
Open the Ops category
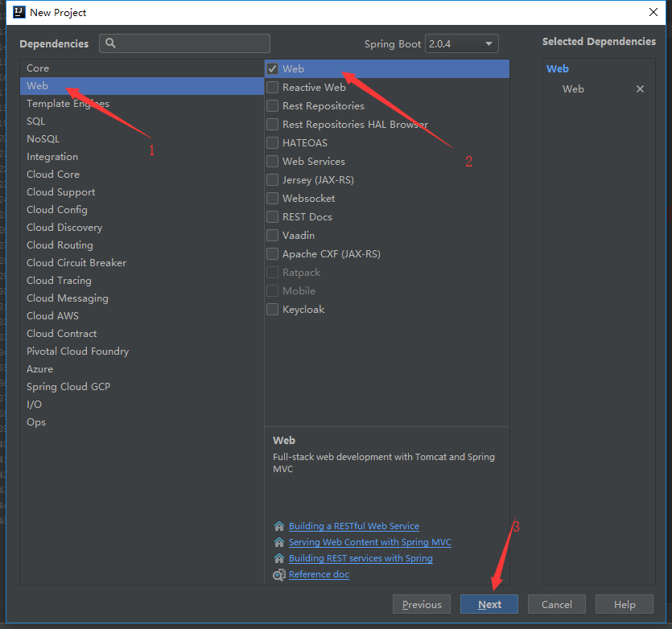coord(142,422)
